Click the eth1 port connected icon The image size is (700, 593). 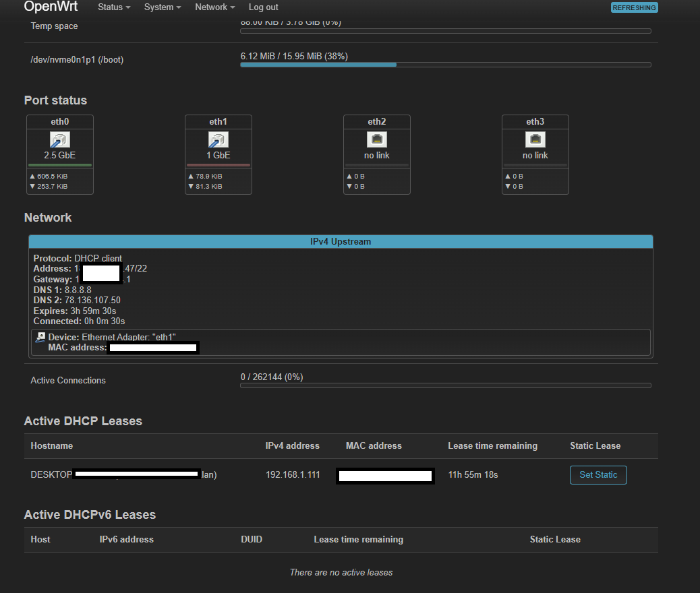click(218, 139)
